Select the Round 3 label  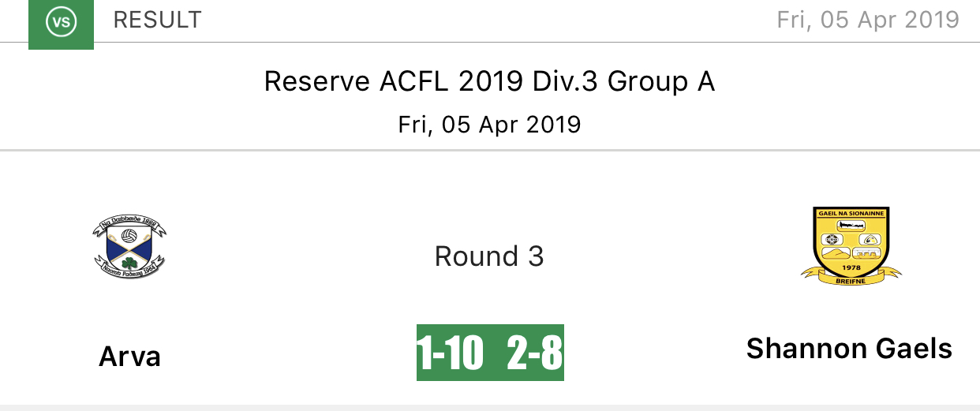(489, 256)
